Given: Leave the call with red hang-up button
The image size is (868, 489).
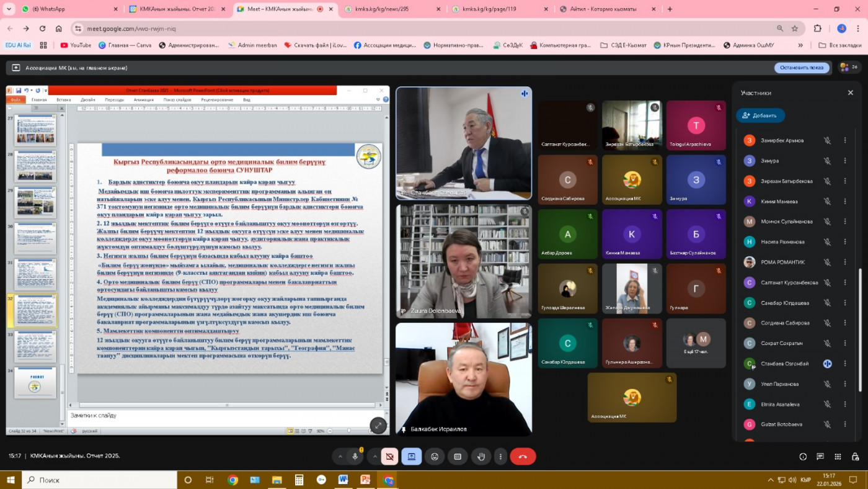Looking at the screenshot, I should pyautogui.click(x=523, y=457).
